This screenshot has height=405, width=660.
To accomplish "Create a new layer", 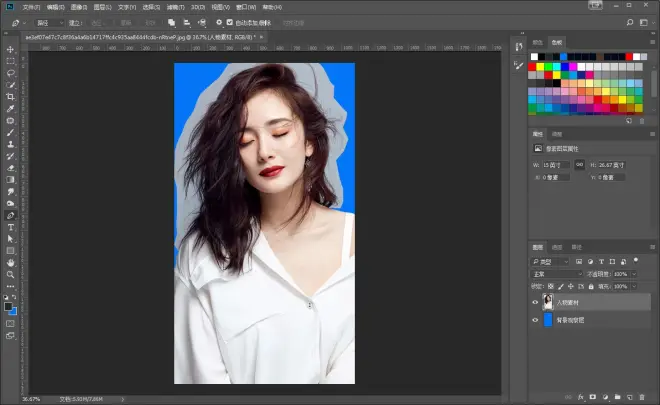I will (x=630, y=397).
